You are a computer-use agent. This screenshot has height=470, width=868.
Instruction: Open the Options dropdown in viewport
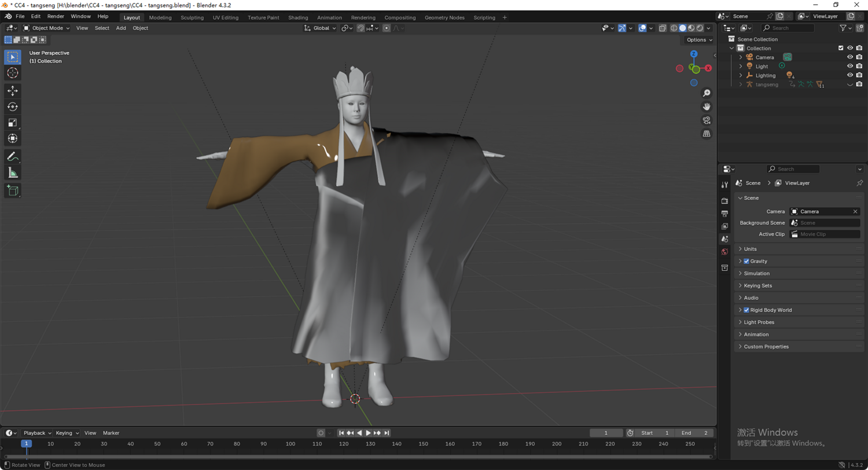(x=699, y=40)
